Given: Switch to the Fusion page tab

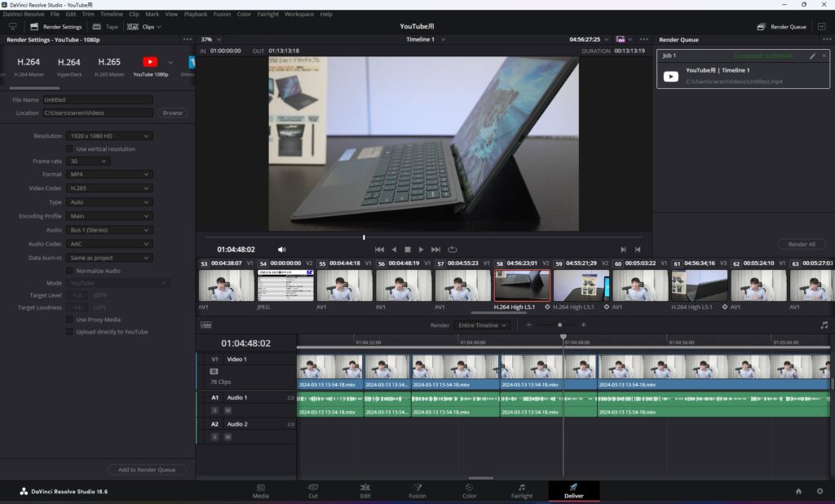Looking at the screenshot, I should click(x=417, y=491).
